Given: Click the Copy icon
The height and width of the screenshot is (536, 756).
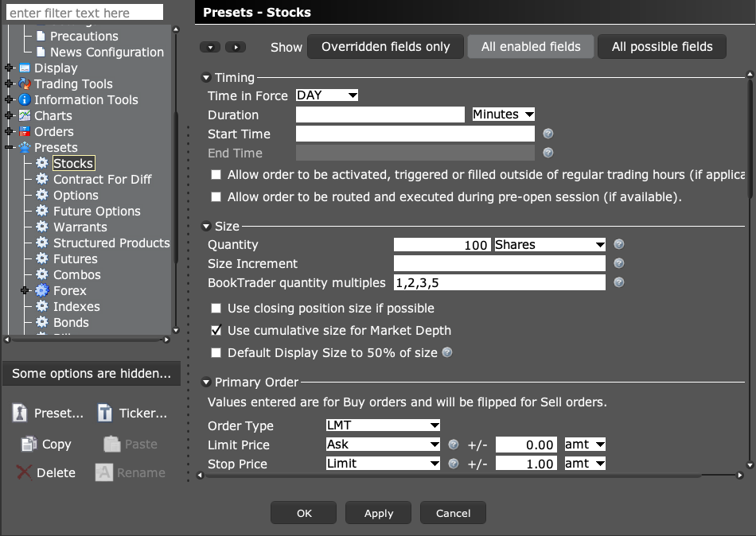Looking at the screenshot, I should pyautogui.click(x=29, y=444).
